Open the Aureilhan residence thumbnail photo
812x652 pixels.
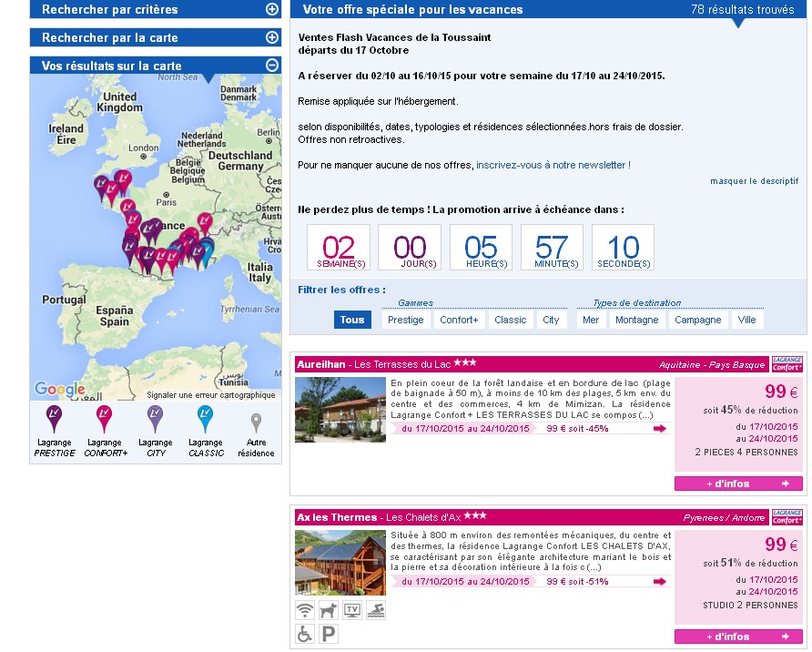(328, 410)
